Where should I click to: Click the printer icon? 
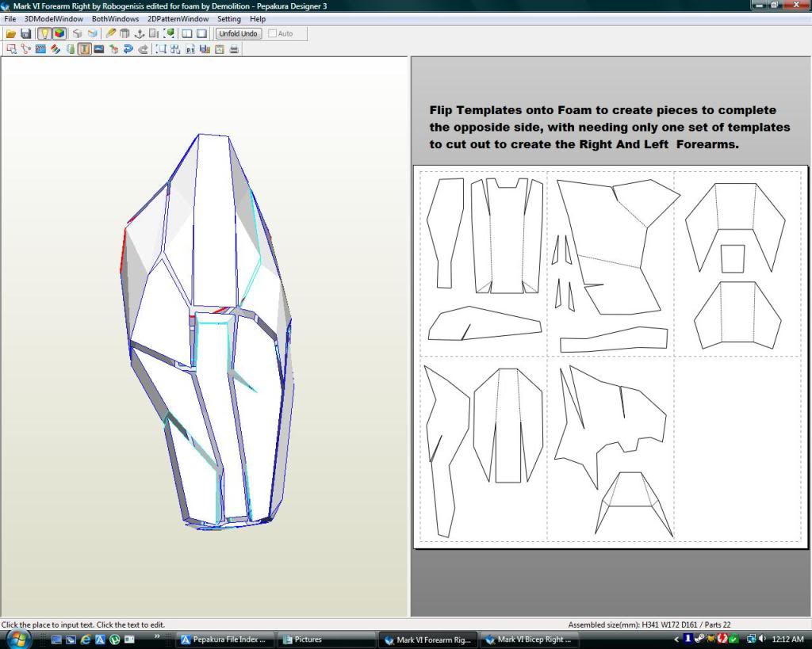pos(234,49)
